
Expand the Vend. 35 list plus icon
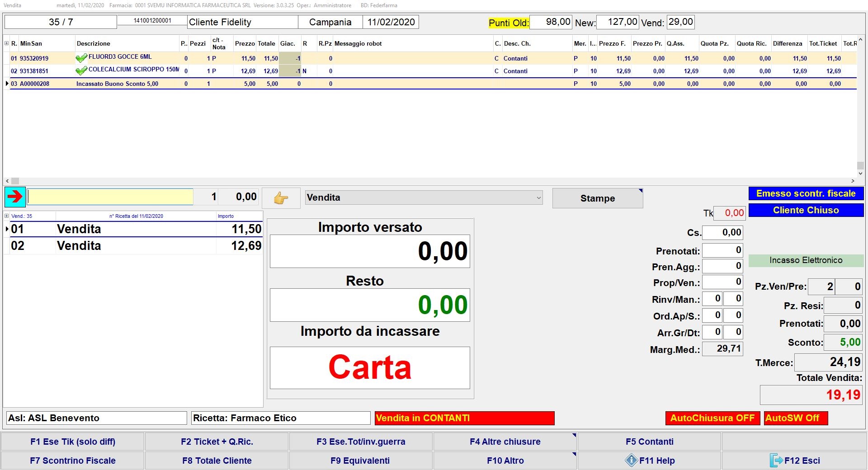tap(6, 216)
